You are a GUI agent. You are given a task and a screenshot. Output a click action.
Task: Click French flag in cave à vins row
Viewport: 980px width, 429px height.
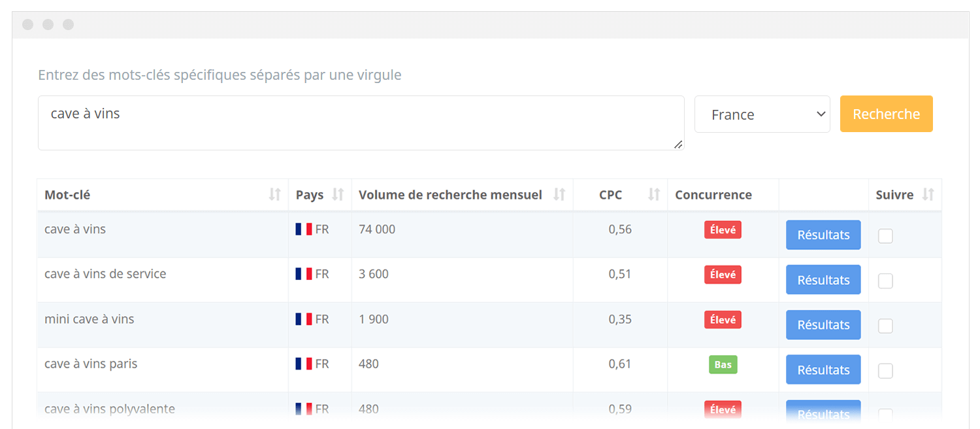point(304,230)
